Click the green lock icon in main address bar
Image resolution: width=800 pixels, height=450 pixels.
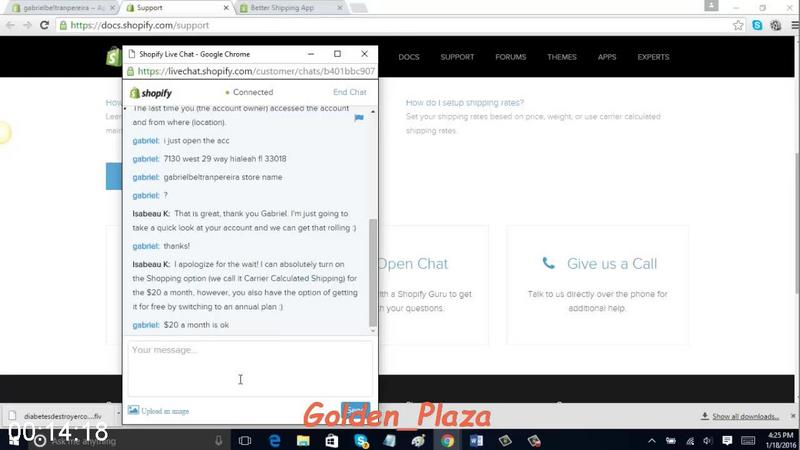point(63,25)
